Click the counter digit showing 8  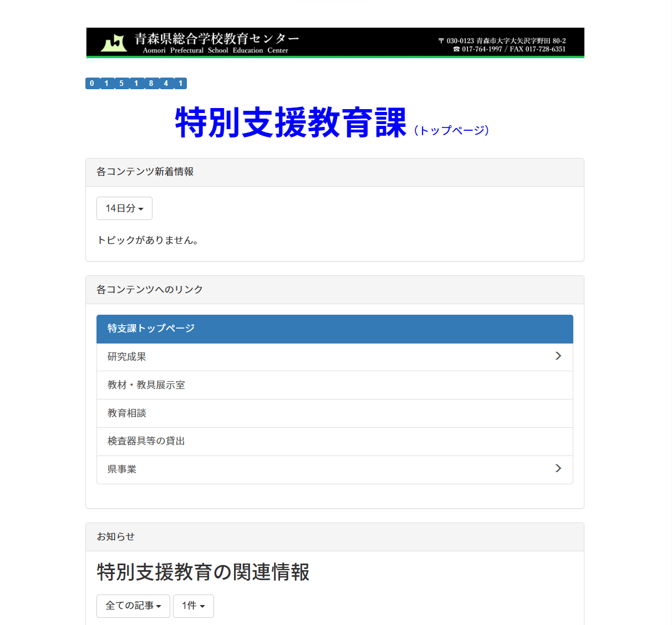pyautogui.click(x=151, y=83)
